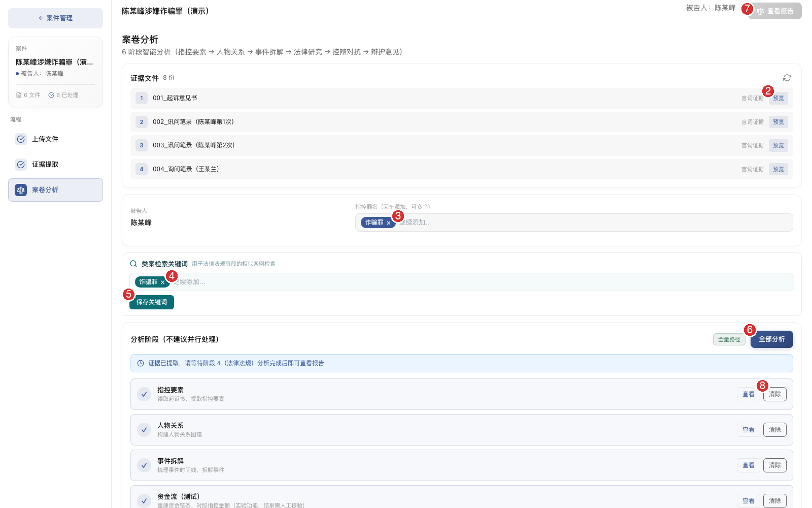Click the checkmark icon of 人物关系 stage

click(x=144, y=430)
